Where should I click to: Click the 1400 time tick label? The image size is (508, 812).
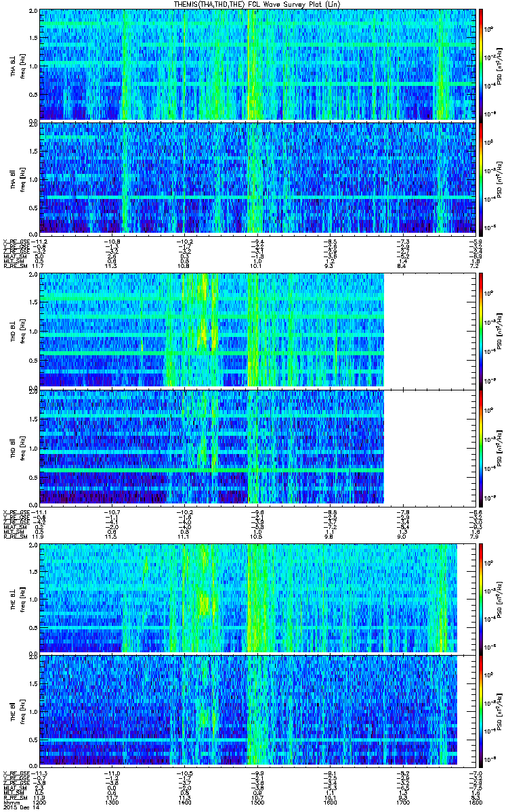[184, 803]
